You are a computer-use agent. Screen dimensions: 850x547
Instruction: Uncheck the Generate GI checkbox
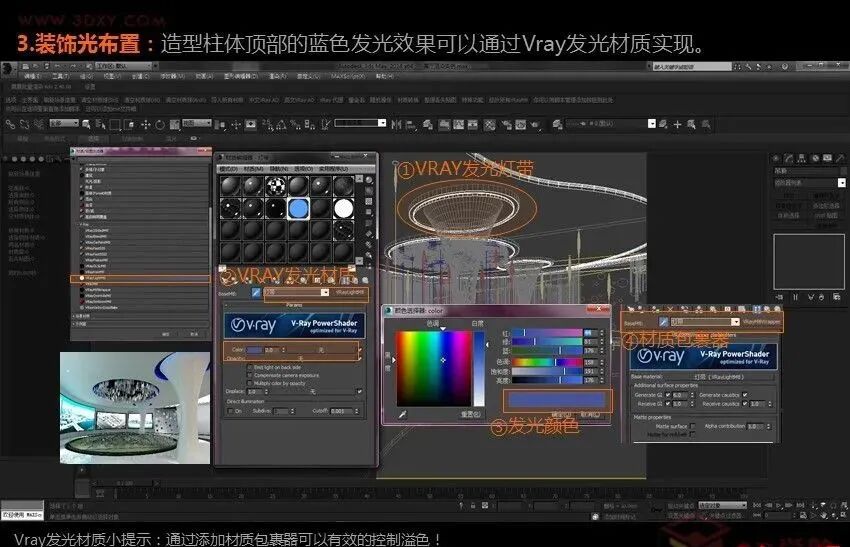(668, 395)
